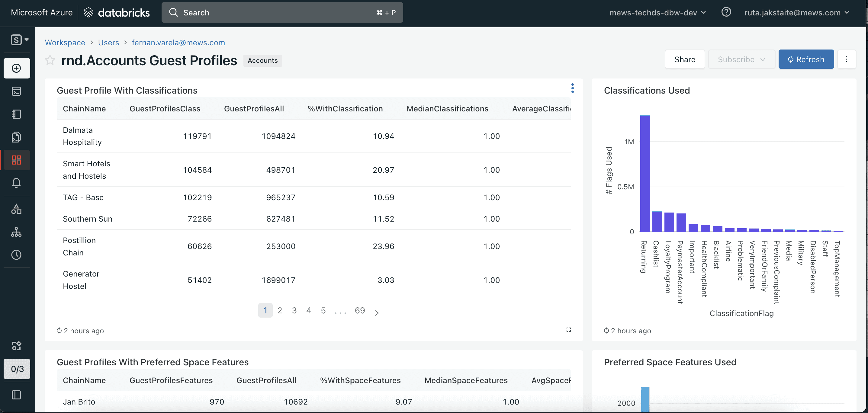The width and height of the screenshot is (868, 413).
Task: Open the mews-techds-dbw-dev workspace dropdown
Action: click(657, 13)
